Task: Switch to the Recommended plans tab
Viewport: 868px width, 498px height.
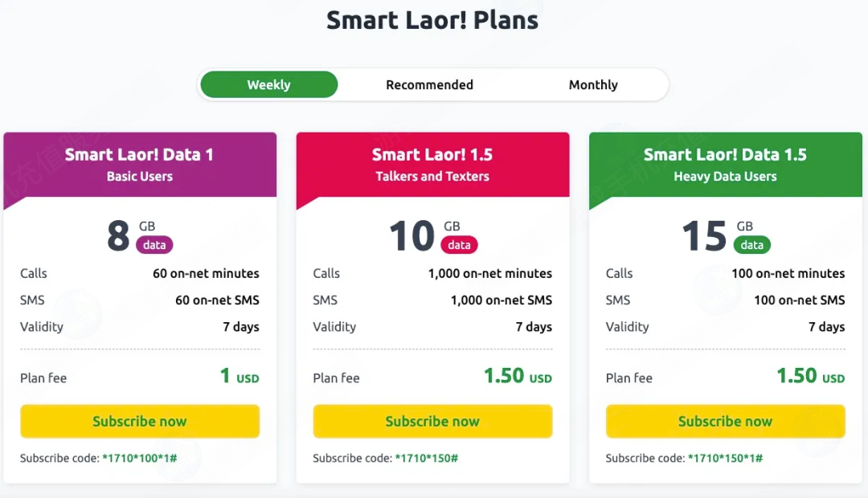Action: [x=429, y=84]
